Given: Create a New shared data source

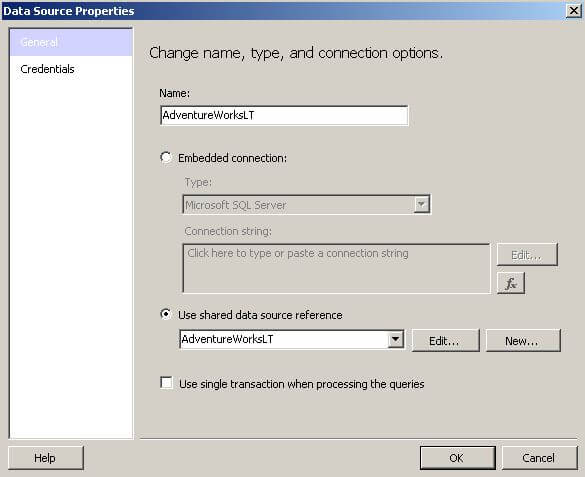Looking at the screenshot, I should pos(523,341).
